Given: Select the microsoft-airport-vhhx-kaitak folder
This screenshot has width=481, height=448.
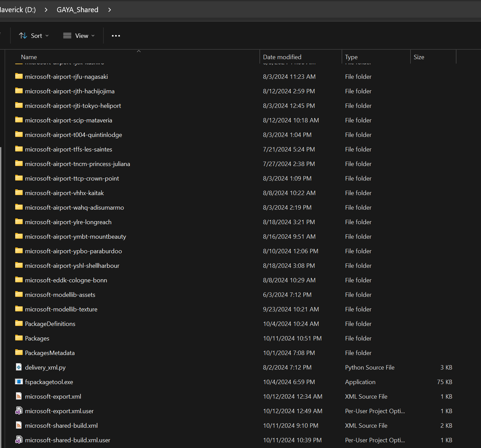Looking at the screenshot, I should coord(64,193).
